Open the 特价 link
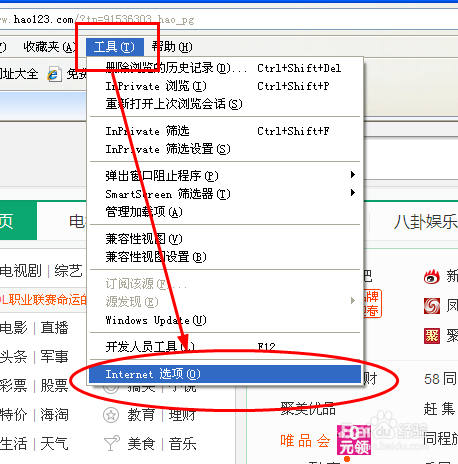The width and height of the screenshot is (458, 464). 13,415
